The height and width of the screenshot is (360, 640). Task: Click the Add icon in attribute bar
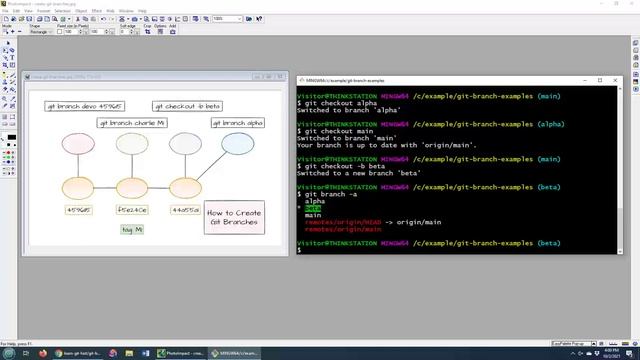point(173,31)
